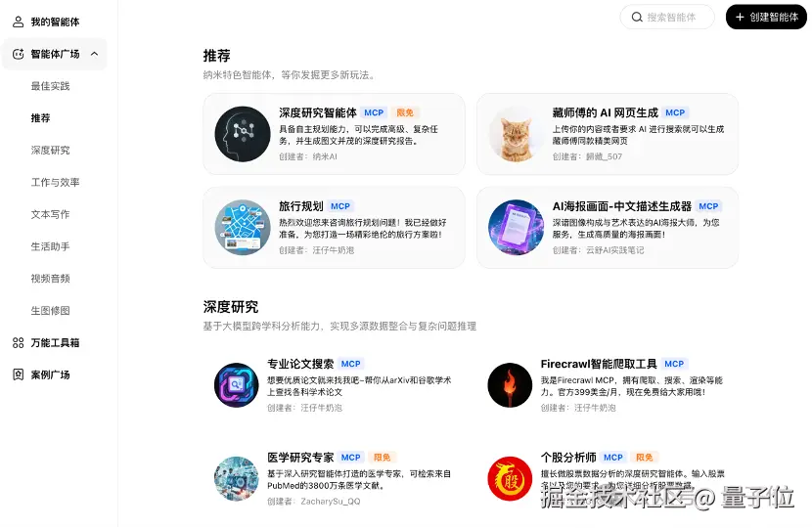812x528 pixels.
Task: Click 云舒AI实践笔记 creator text
Action: [614, 250]
